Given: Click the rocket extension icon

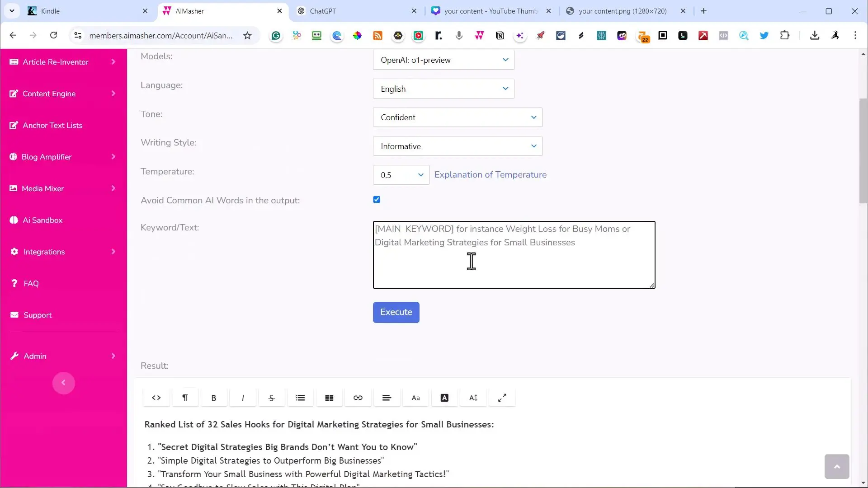Looking at the screenshot, I should click(540, 36).
